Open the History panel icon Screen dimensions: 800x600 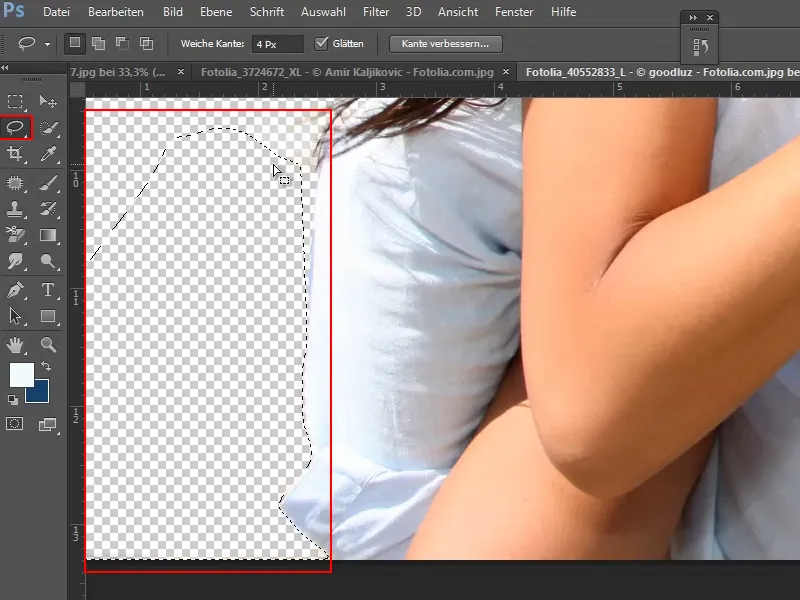[x=701, y=47]
